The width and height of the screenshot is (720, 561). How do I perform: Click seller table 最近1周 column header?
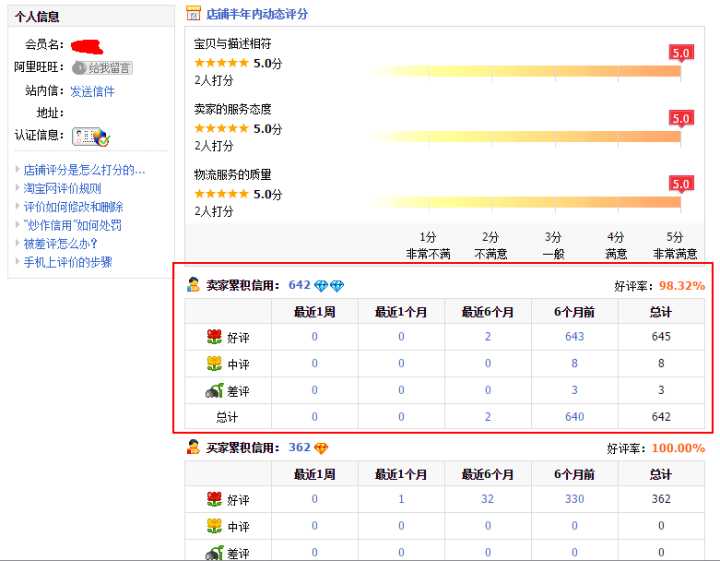[x=315, y=312]
